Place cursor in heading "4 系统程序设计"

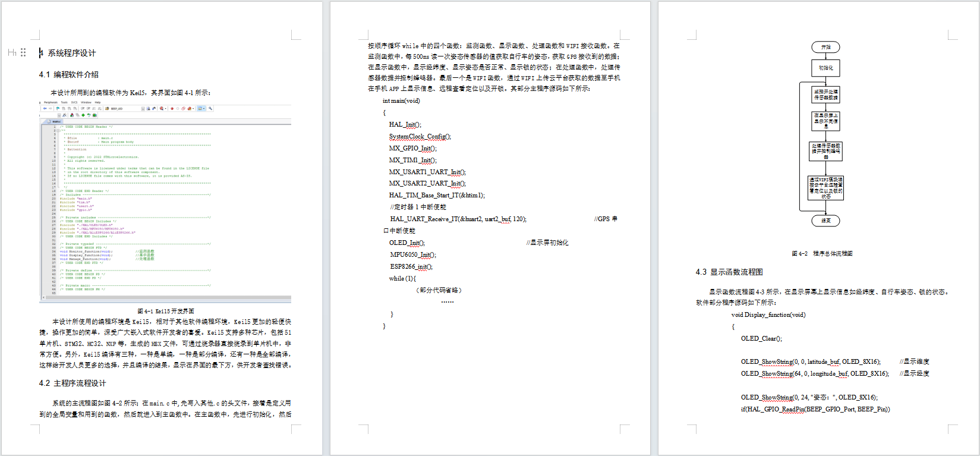click(x=71, y=53)
